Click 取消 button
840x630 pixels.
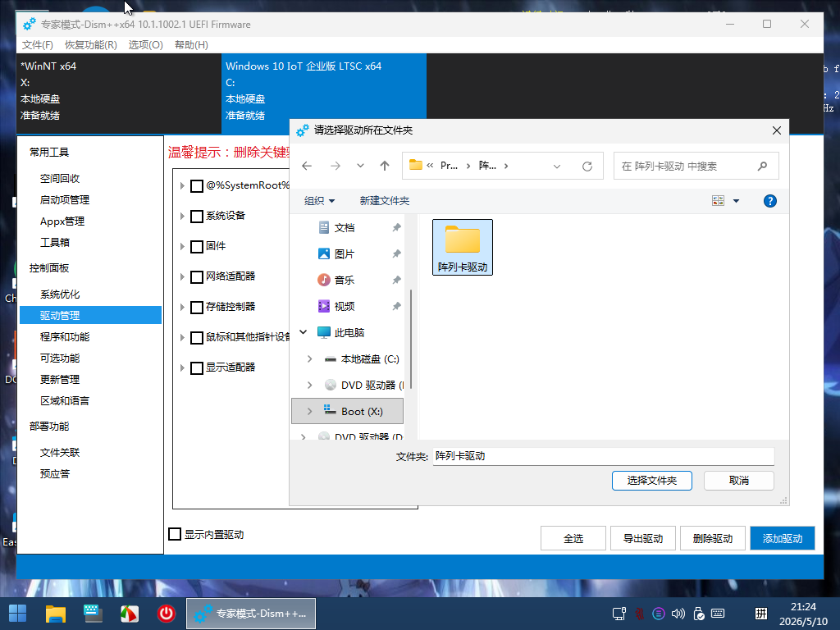coord(739,481)
